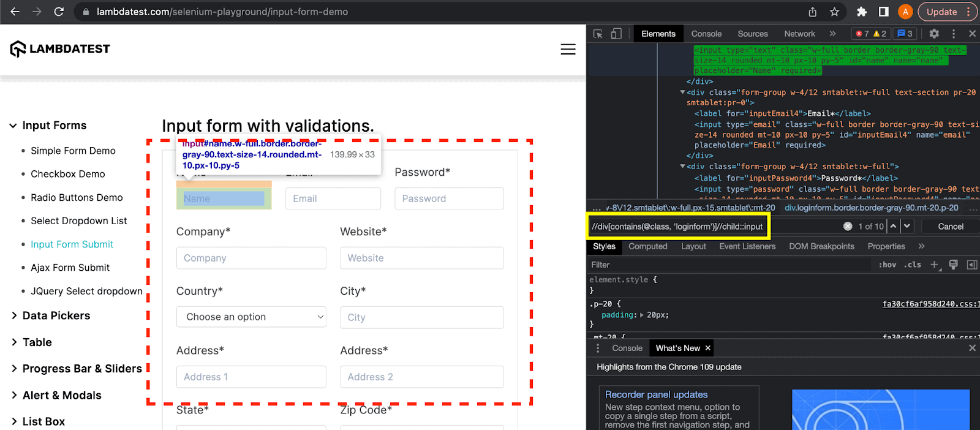Cancel the DevTools element search
This screenshot has width=980, height=430.
[x=951, y=226]
